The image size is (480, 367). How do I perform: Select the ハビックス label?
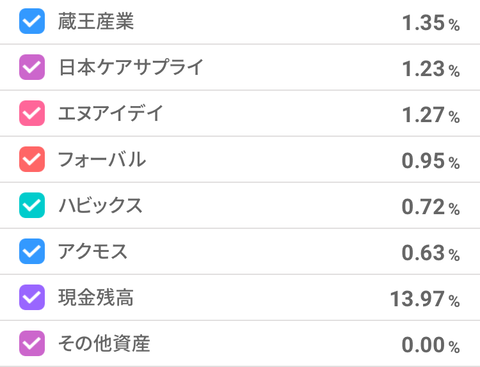point(101,205)
